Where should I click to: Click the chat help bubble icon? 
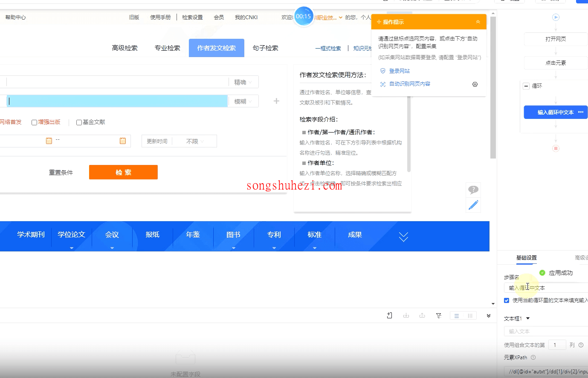pyautogui.click(x=473, y=190)
